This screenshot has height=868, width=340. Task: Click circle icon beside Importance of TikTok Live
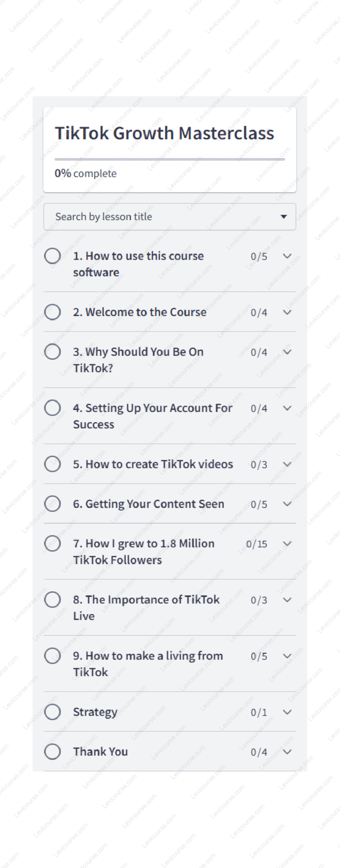[x=53, y=599]
